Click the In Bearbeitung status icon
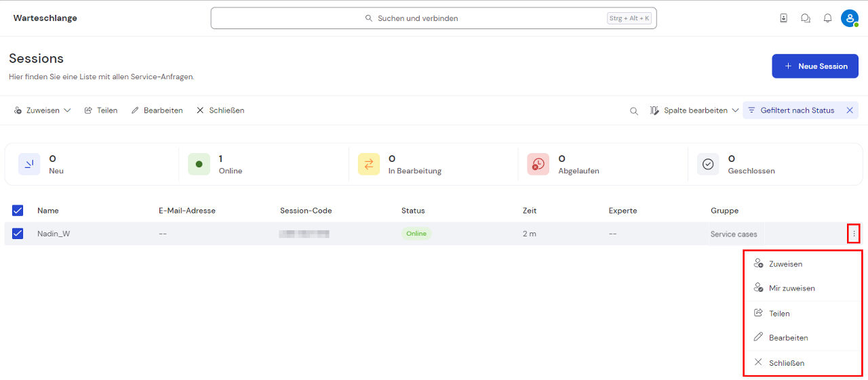 [369, 164]
